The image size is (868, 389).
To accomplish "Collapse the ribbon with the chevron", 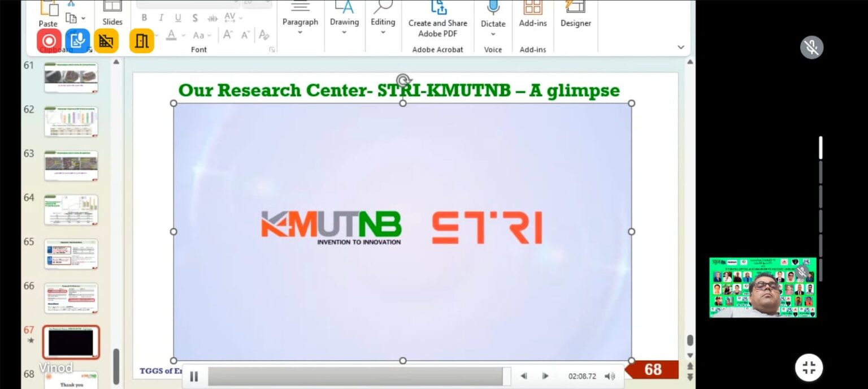I will point(680,47).
